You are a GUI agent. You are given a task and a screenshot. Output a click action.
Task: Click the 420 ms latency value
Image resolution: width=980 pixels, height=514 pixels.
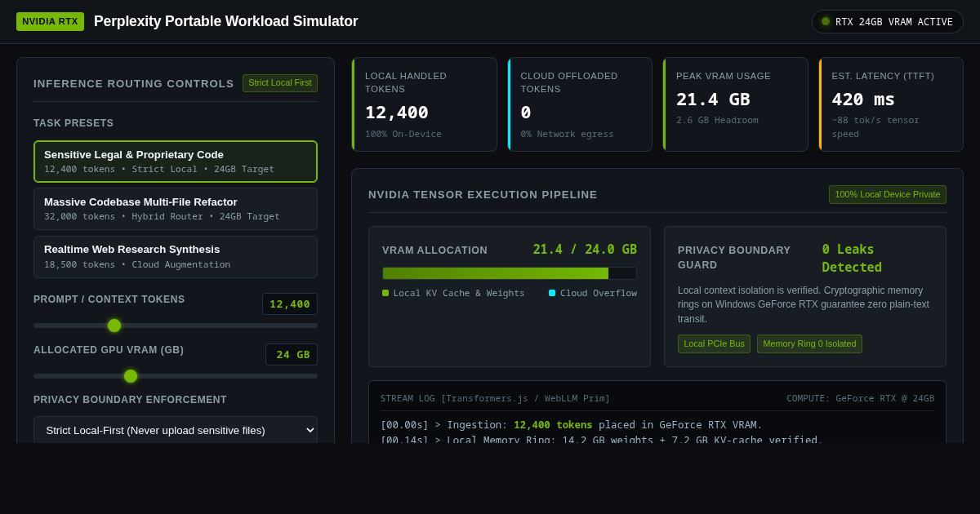863,99
